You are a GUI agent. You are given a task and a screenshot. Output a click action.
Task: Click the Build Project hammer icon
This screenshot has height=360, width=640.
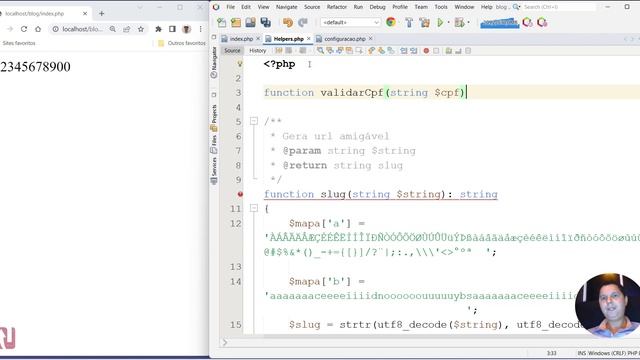[x=409, y=22]
